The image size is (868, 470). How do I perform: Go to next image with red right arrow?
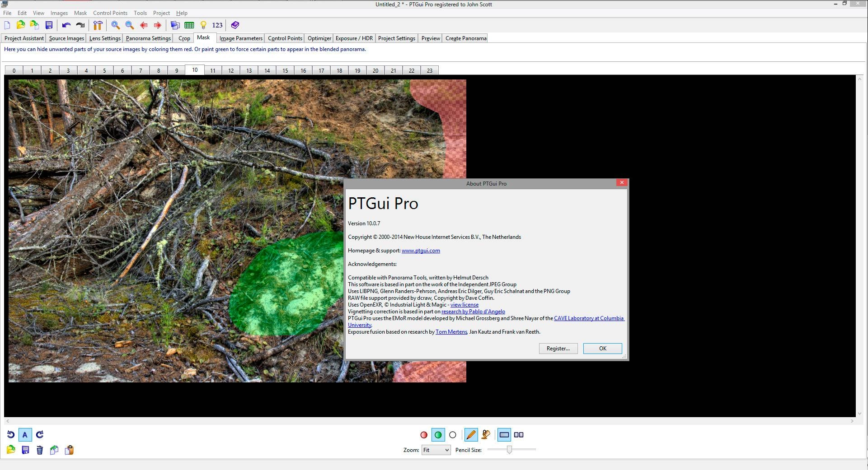pyautogui.click(x=157, y=25)
